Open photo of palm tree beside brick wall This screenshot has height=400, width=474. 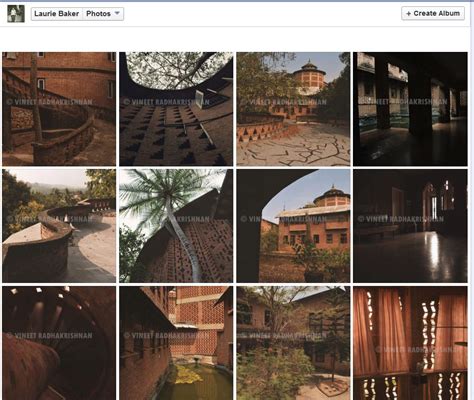(x=176, y=226)
